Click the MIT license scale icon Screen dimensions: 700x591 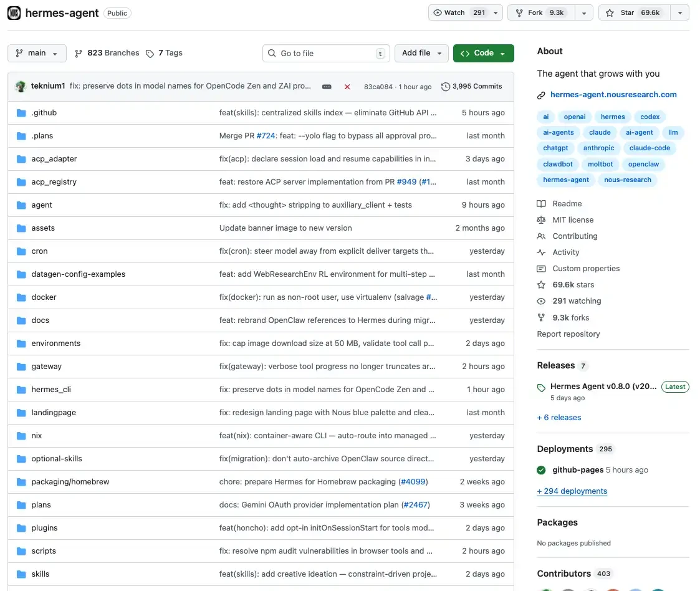541,220
